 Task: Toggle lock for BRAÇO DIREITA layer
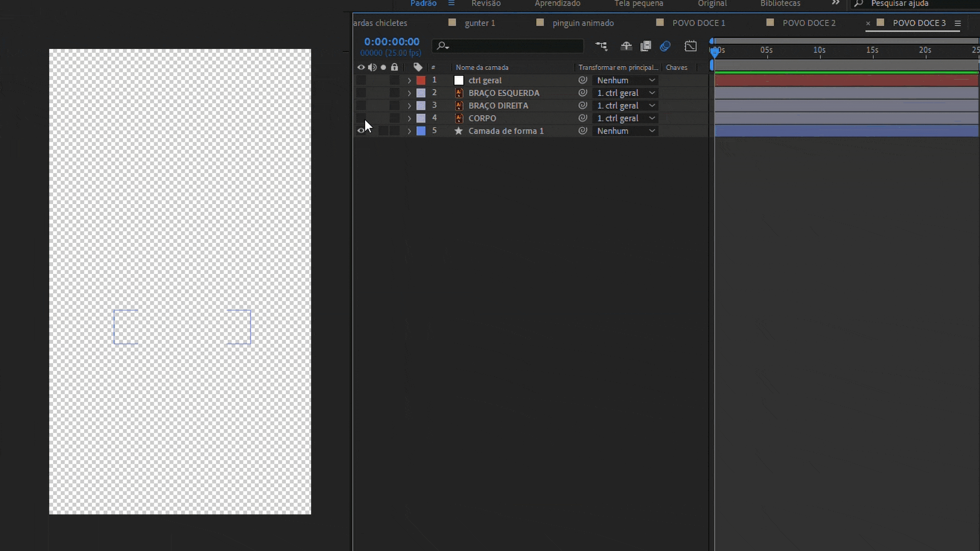click(x=394, y=106)
